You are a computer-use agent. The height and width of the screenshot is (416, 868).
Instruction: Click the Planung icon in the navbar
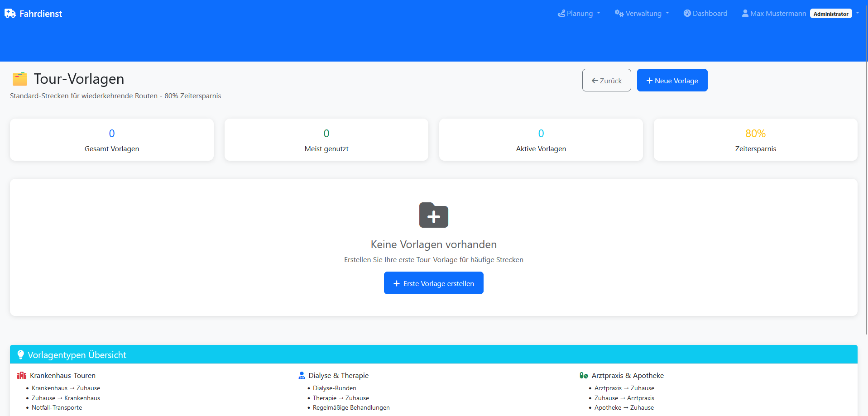561,13
